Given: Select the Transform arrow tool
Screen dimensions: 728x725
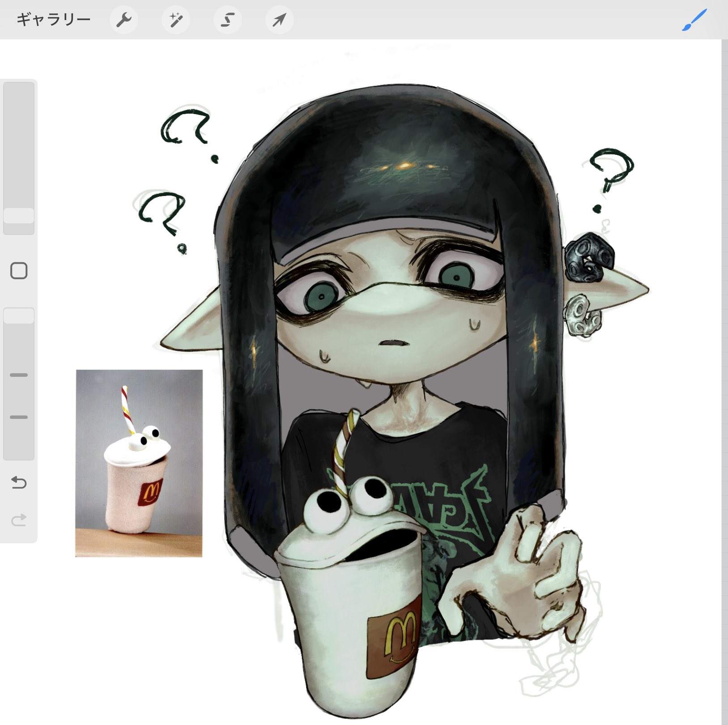Looking at the screenshot, I should click(280, 20).
